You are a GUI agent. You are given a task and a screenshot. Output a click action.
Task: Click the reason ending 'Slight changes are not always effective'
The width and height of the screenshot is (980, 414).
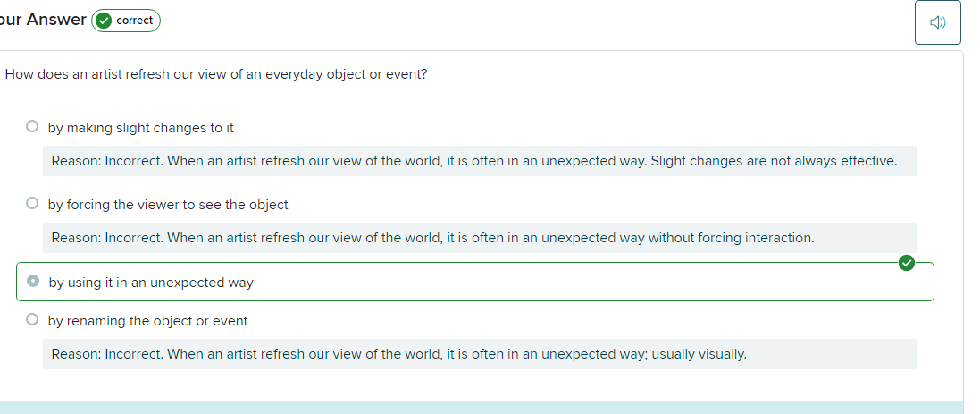coord(473,161)
